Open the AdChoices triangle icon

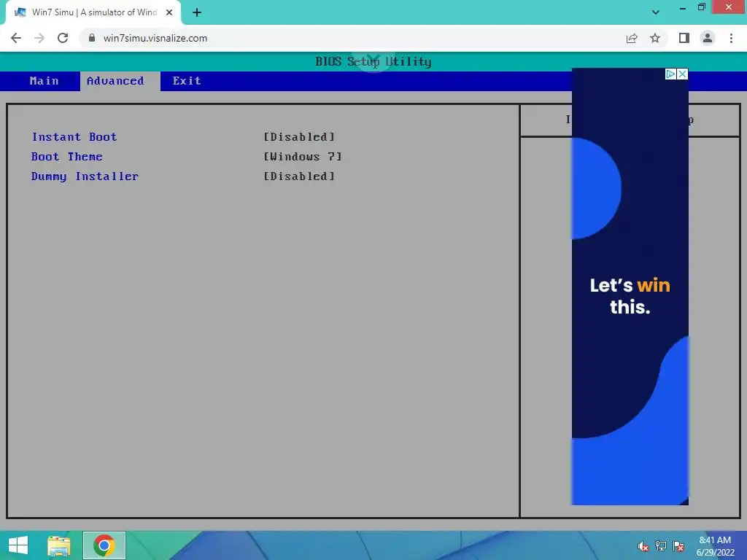[671, 74]
